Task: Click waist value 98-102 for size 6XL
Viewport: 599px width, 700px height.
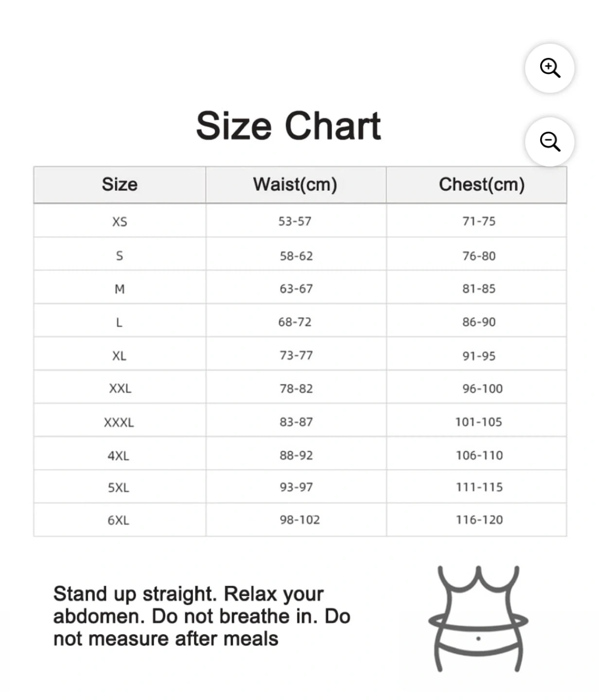Action: click(x=299, y=520)
